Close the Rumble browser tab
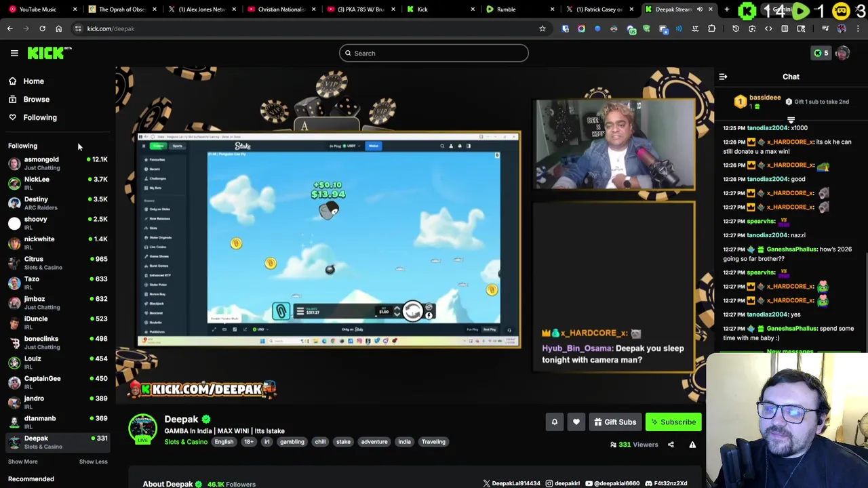Image resolution: width=868 pixels, height=488 pixels. click(x=552, y=9)
